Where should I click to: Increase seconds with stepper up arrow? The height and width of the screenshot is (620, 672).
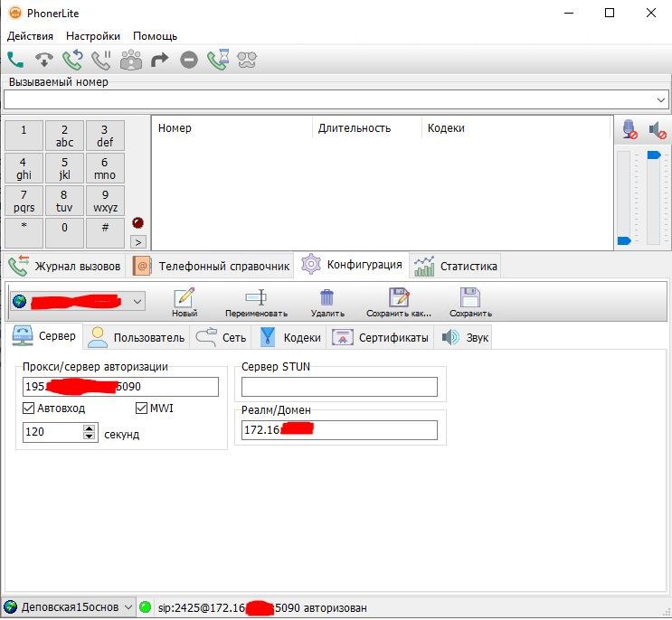pos(89,428)
